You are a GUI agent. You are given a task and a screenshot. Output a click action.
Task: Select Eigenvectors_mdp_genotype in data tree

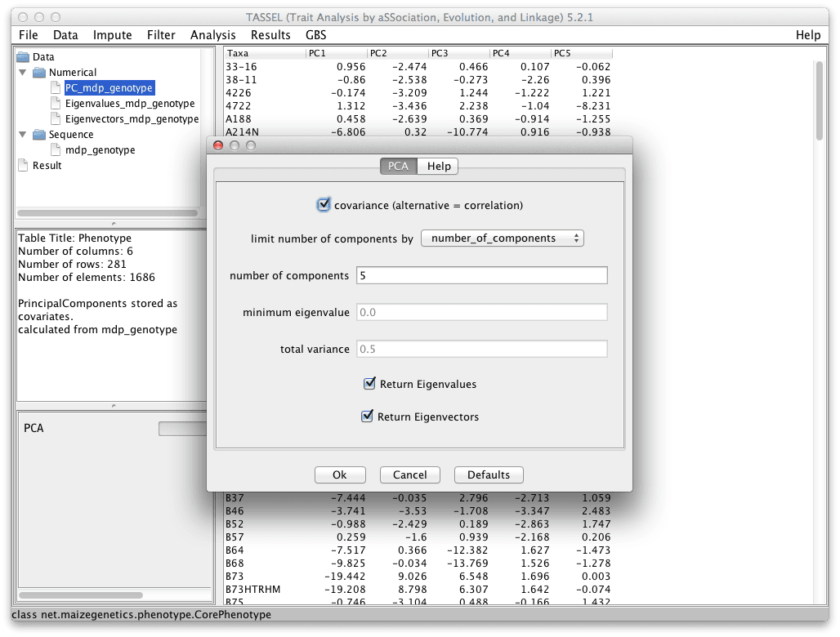[x=132, y=119]
